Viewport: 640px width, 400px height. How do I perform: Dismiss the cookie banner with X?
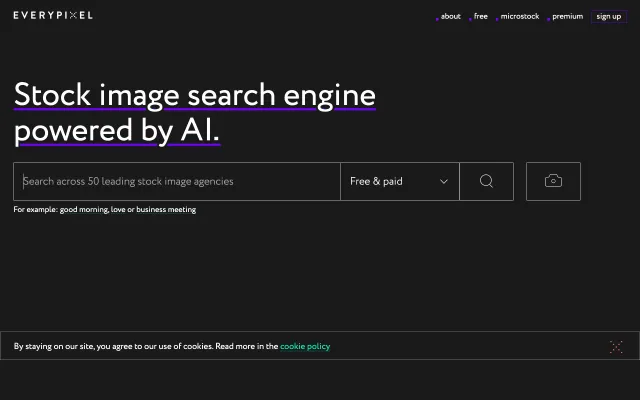(x=616, y=346)
